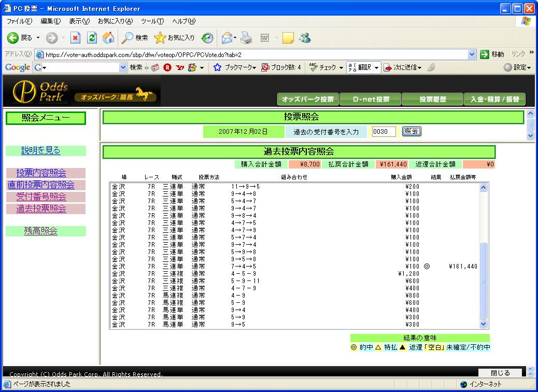Open the Tools (ツール) menu
This screenshot has height=392, width=538.
(x=152, y=21)
